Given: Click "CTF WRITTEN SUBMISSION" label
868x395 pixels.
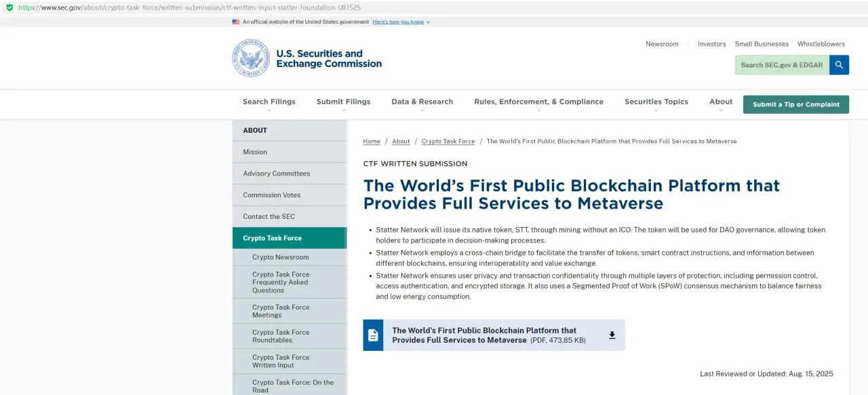Looking at the screenshot, I should [415, 164].
